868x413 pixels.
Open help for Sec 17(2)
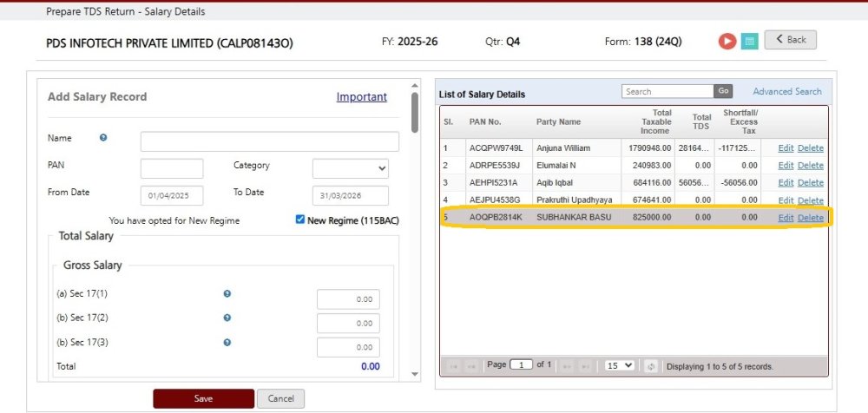[227, 318]
